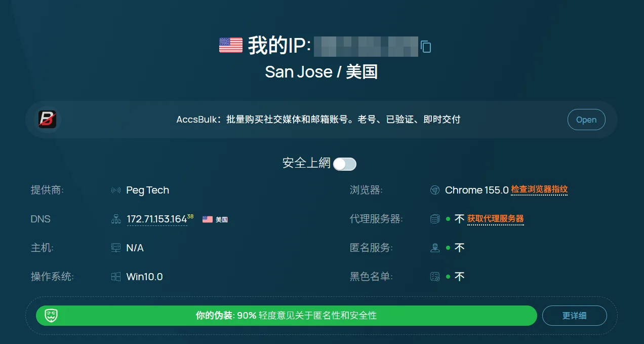
Task: Click the AccsBulk advertisement text
Action: tap(318, 120)
